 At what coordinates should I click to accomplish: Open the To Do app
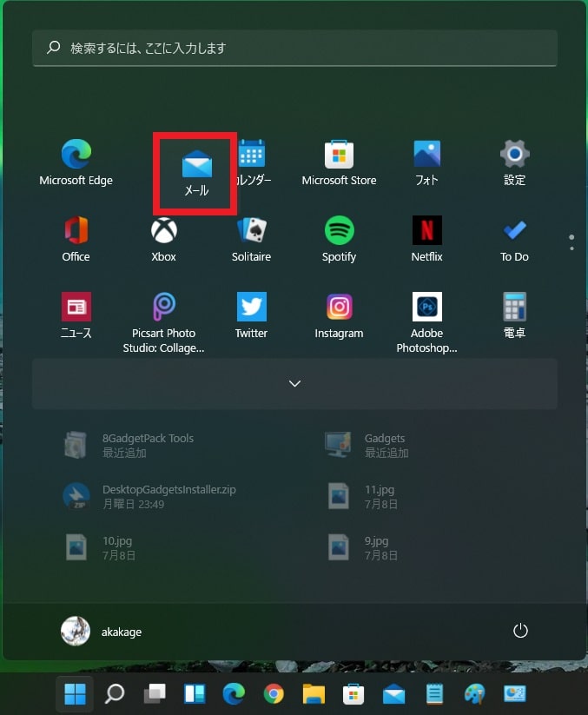514,240
